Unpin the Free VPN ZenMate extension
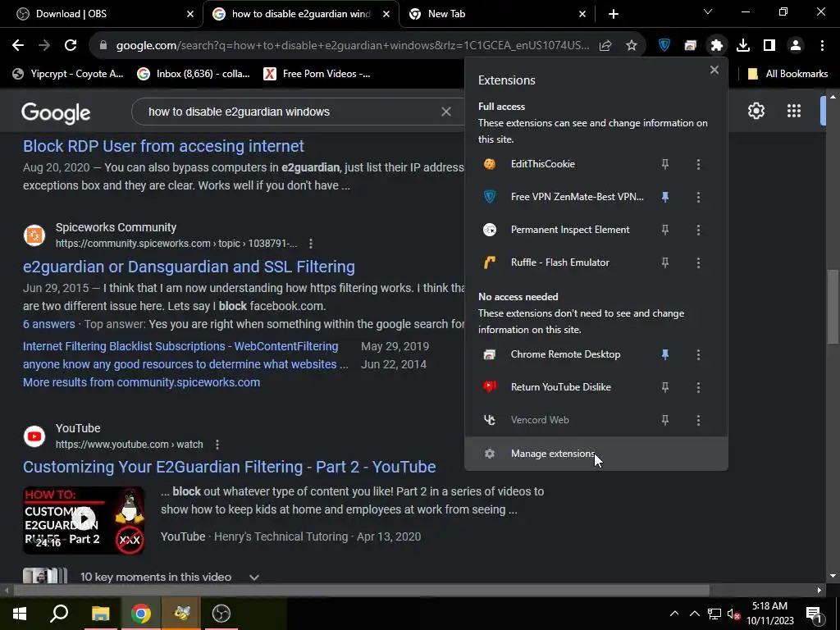The width and height of the screenshot is (840, 630). point(664,197)
